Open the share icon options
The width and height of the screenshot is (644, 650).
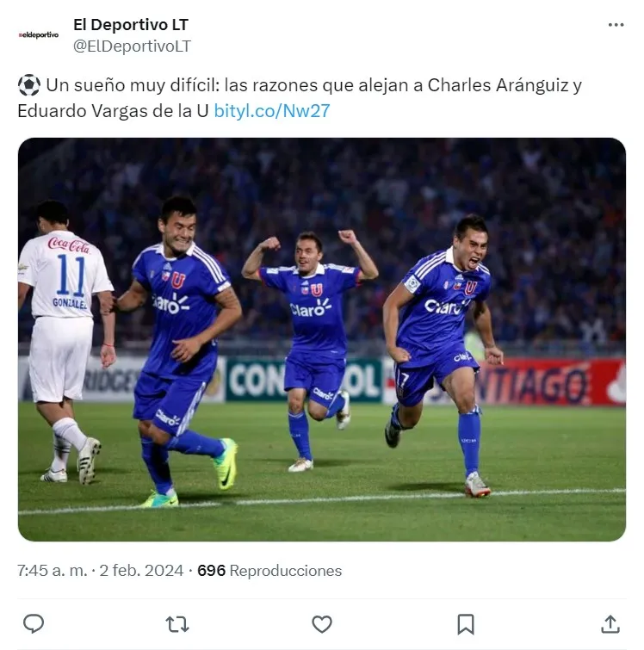click(610, 624)
